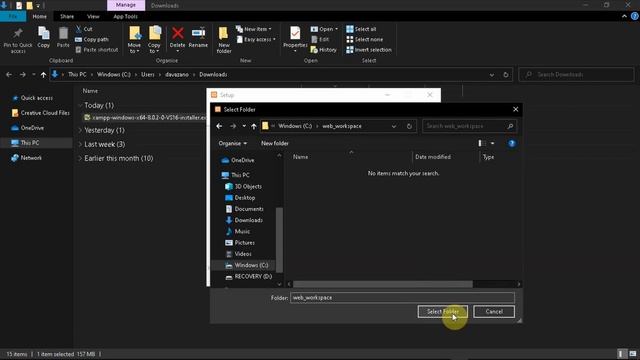Screen dimensions: 640x360
Task: Click the Manage contextual tab
Action: (126, 5)
